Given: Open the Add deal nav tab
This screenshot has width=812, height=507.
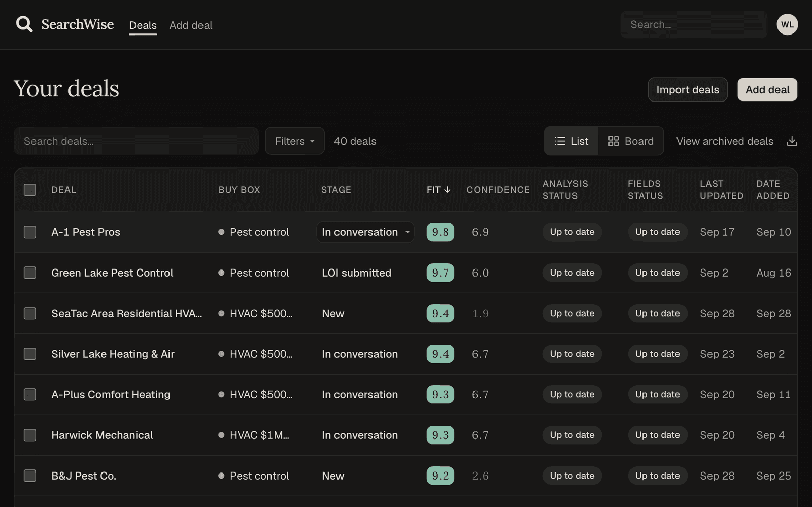Looking at the screenshot, I should 191,25.
